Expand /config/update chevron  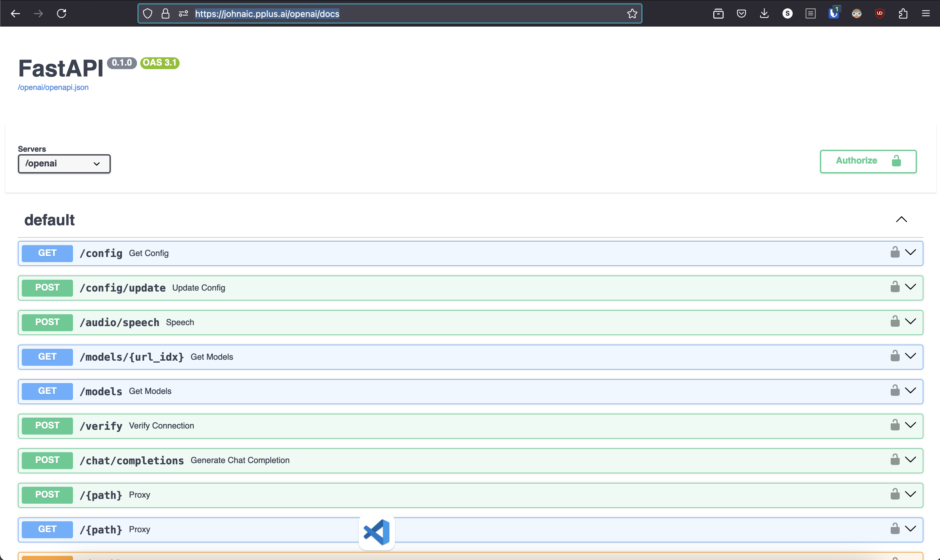click(x=911, y=287)
